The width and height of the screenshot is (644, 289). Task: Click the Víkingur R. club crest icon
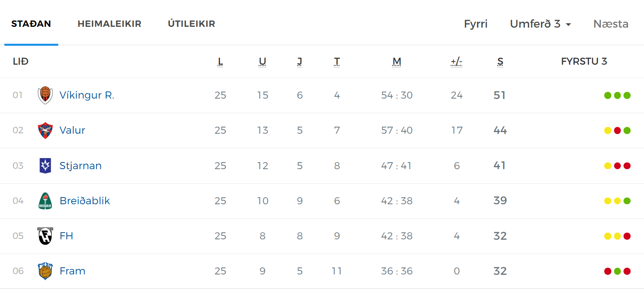(45, 95)
